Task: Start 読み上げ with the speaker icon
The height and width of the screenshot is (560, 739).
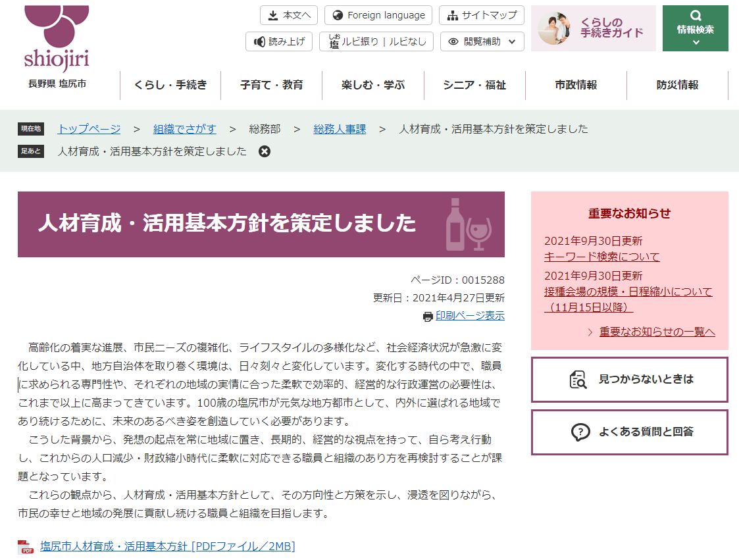Action: 259,41
